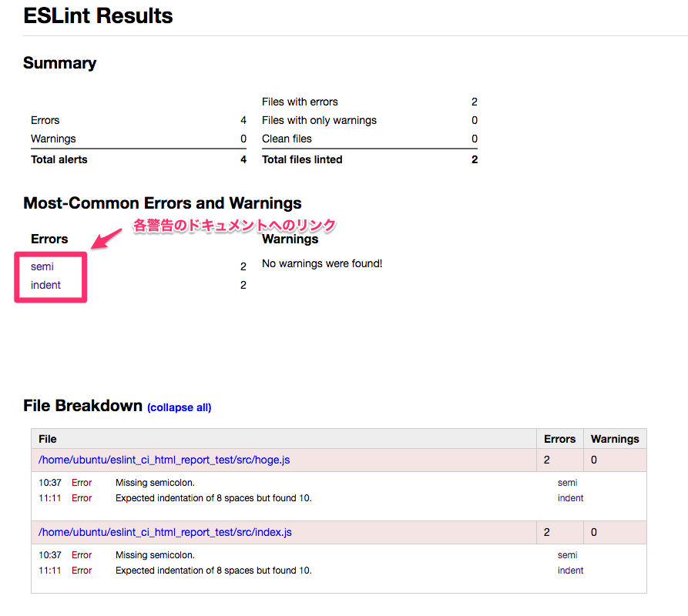The width and height of the screenshot is (688, 616).
Task: Click the error count in hoge.js row
Action: [x=547, y=460]
